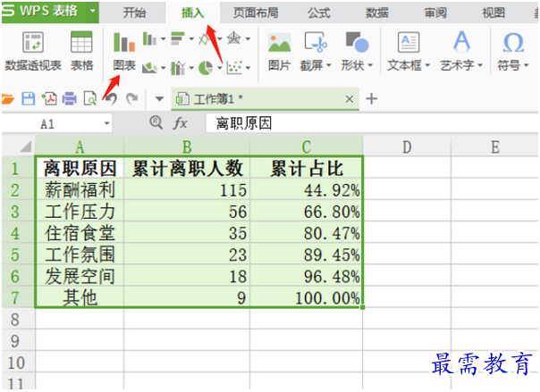Viewport: 540px width, 392px height.
Task: Choose the column chart icon
Action: pyautogui.click(x=149, y=38)
